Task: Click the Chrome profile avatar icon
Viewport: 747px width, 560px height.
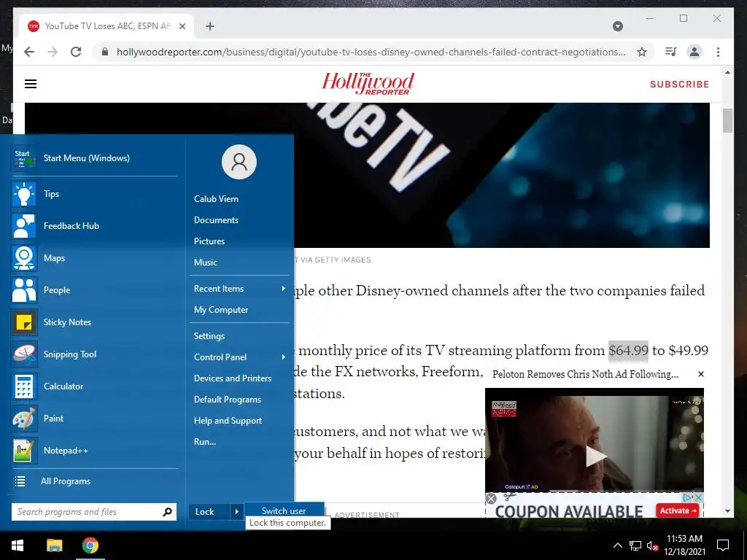Action: coord(694,52)
